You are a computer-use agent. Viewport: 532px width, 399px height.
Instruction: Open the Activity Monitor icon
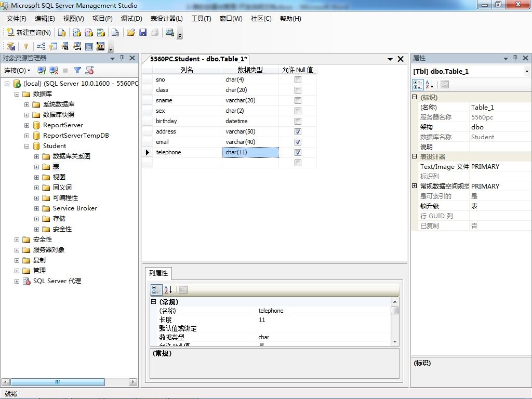(170, 32)
